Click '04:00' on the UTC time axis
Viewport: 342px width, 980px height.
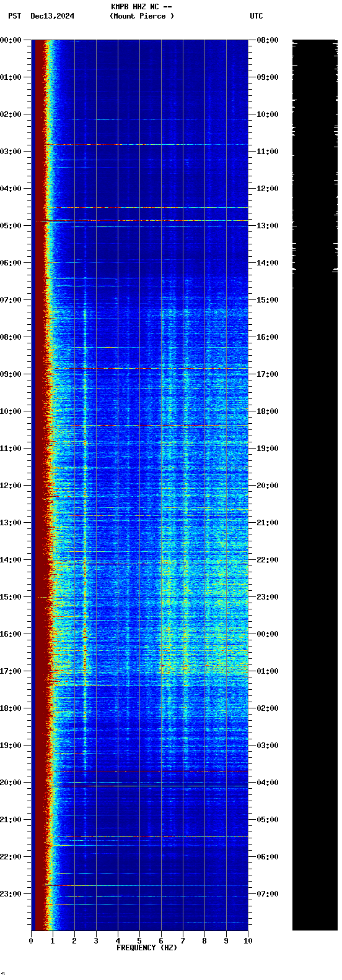[x=267, y=783]
